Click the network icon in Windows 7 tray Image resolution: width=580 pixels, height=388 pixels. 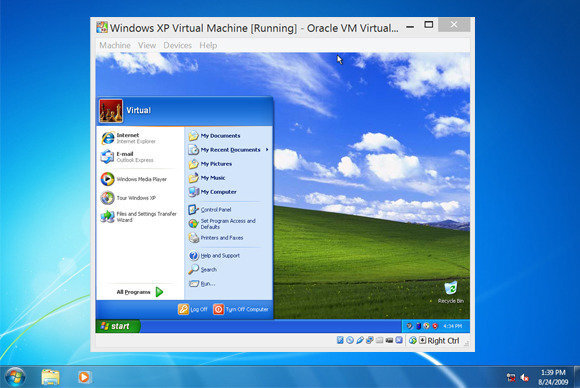pos(511,377)
